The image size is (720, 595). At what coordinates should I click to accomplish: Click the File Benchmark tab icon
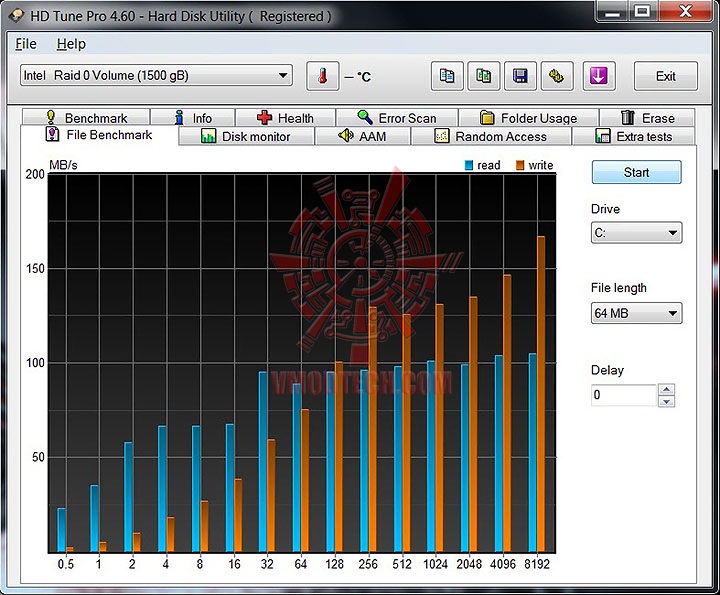53,134
